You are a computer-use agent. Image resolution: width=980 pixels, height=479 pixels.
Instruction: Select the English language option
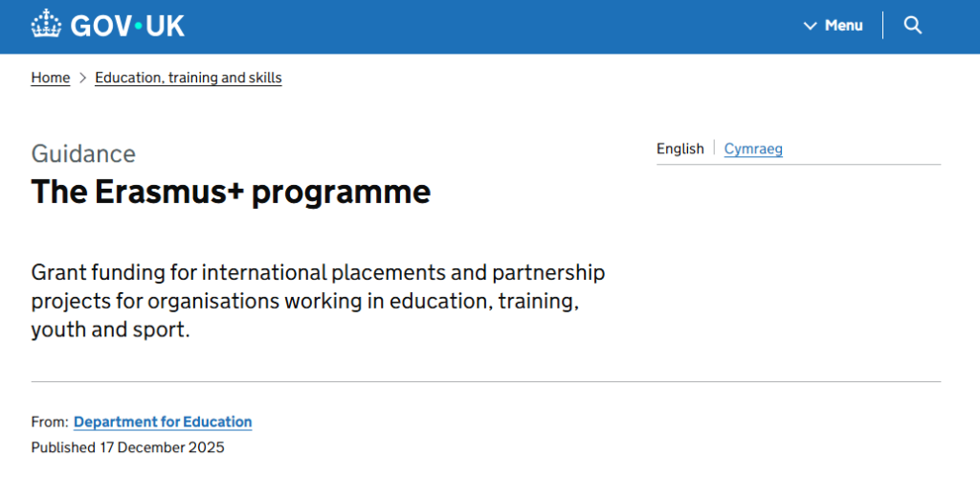(679, 148)
